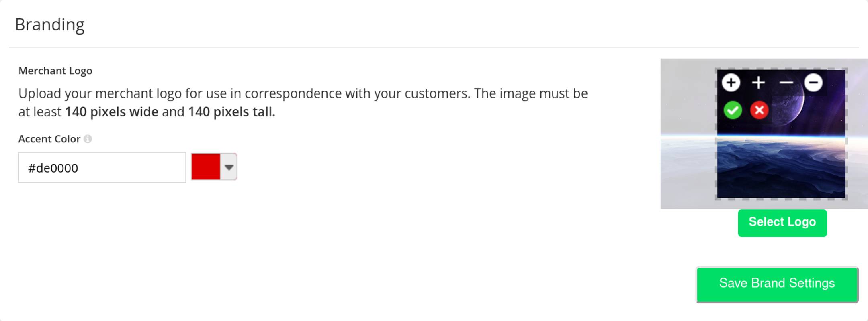
Task: Confirm the logo crop with the green checkmark
Action: [733, 109]
